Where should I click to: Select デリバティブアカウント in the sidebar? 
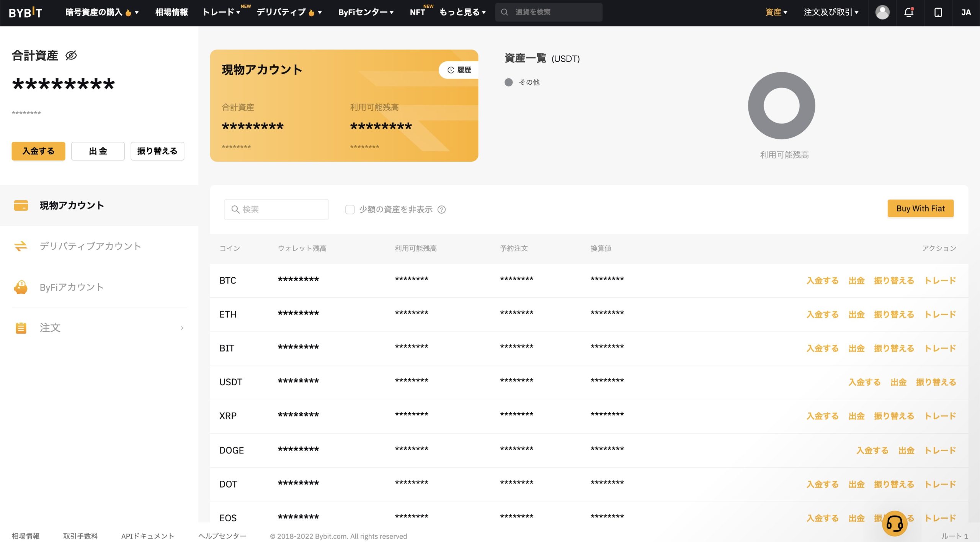click(x=90, y=246)
